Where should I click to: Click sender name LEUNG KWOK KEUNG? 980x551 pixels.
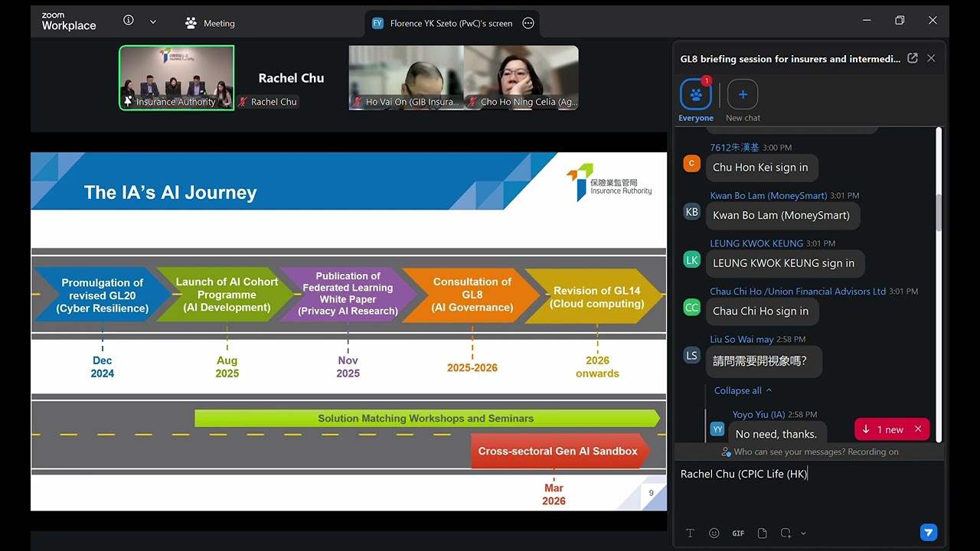[756, 243]
